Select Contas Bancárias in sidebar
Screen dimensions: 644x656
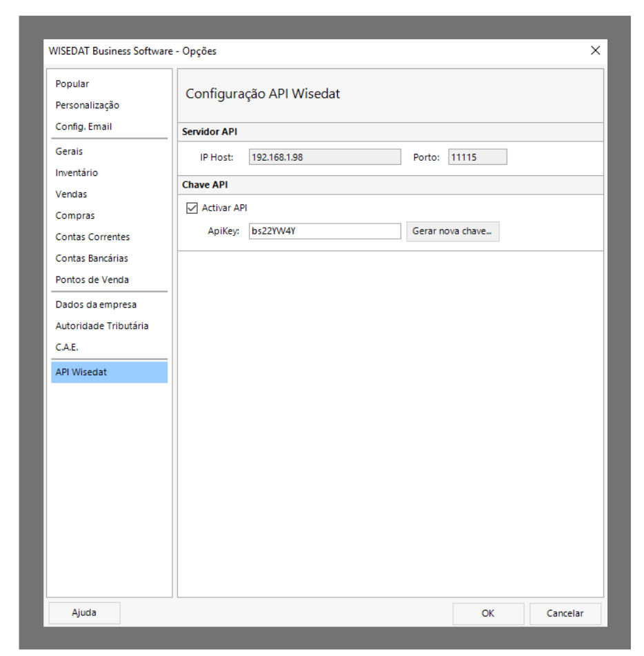(x=92, y=259)
